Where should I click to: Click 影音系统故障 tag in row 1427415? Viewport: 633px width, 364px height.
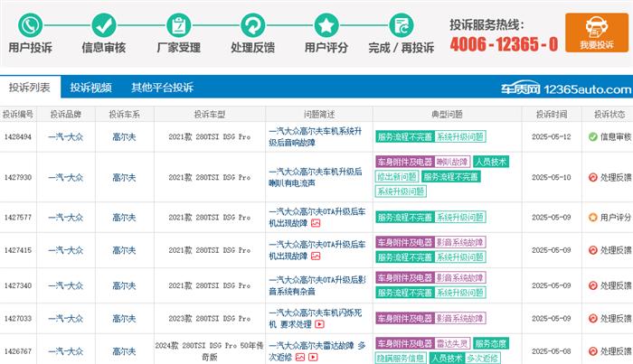[x=460, y=242]
